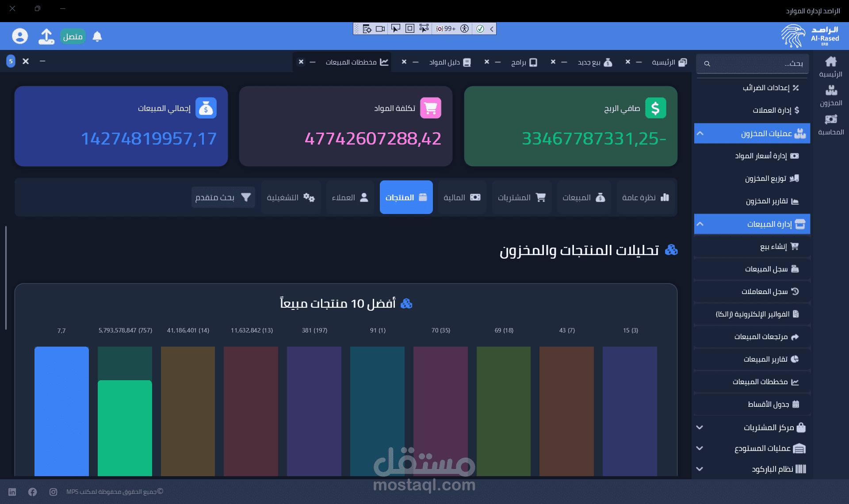
Task: Open المحاسبة icon in sidebar
Action: tap(831, 124)
